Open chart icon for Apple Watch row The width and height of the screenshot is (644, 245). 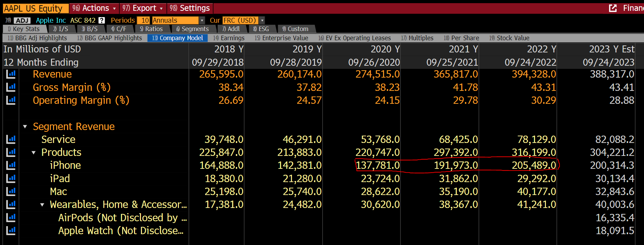(x=11, y=231)
